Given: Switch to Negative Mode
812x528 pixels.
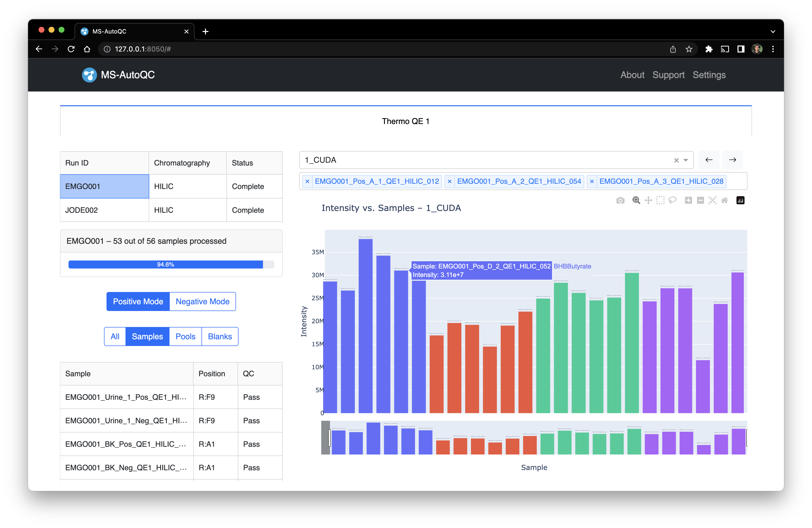Looking at the screenshot, I should pyautogui.click(x=202, y=301).
